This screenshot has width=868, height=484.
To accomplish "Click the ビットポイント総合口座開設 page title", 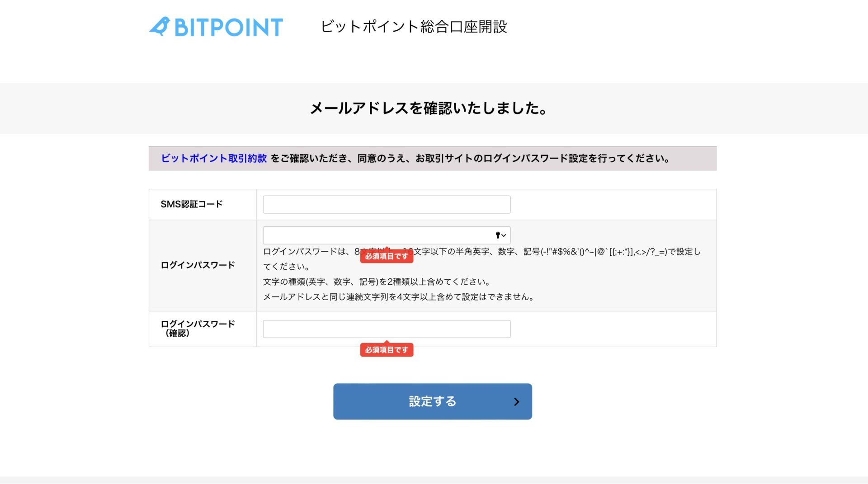I will point(414,27).
